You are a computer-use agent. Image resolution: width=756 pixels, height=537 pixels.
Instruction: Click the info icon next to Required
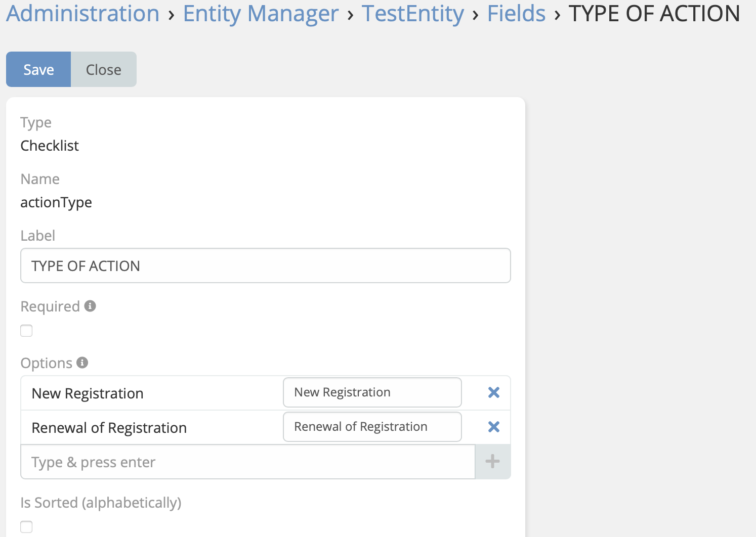tap(90, 305)
